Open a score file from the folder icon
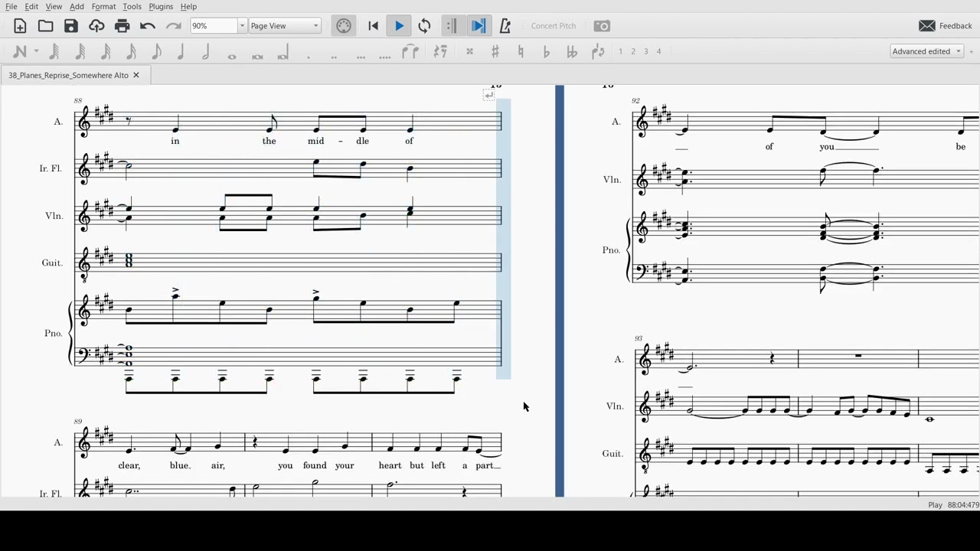The height and width of the screenshot is (551, 980). point(45,26)
